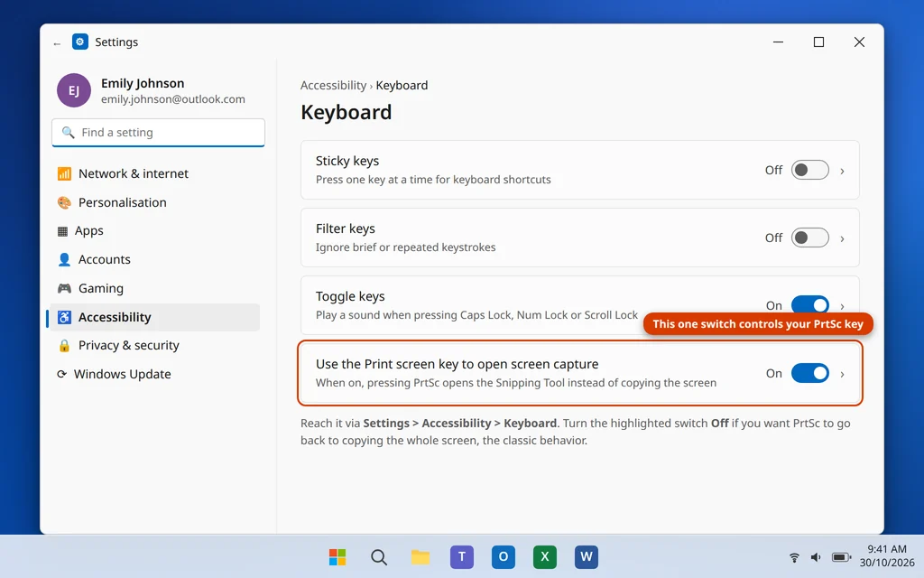Viewport: 924px width, 578px height.
Task: Click the Settings window title text
Action: [116, 42]
